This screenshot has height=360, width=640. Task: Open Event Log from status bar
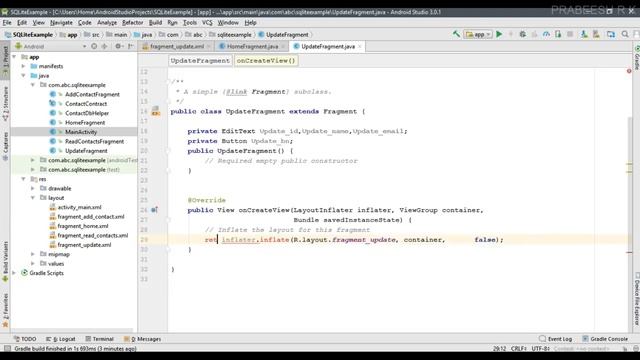tap(555, 339)
